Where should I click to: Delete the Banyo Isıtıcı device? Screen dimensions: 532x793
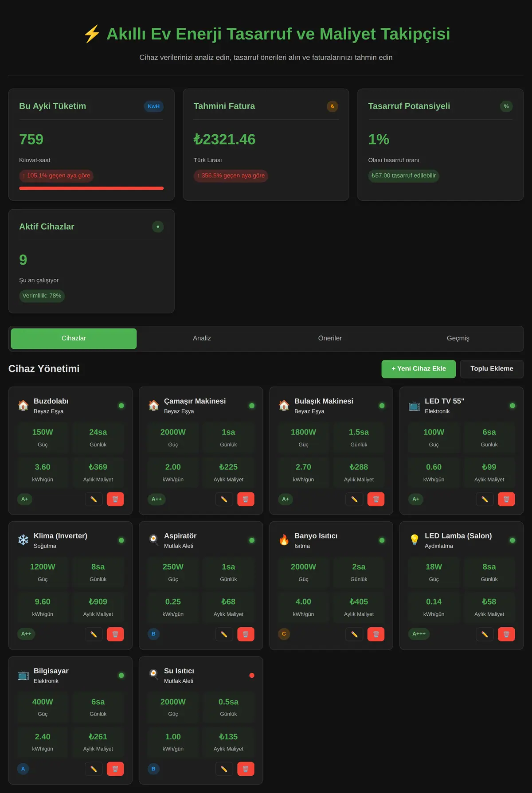pyautogui.click(x=376, y=634)
